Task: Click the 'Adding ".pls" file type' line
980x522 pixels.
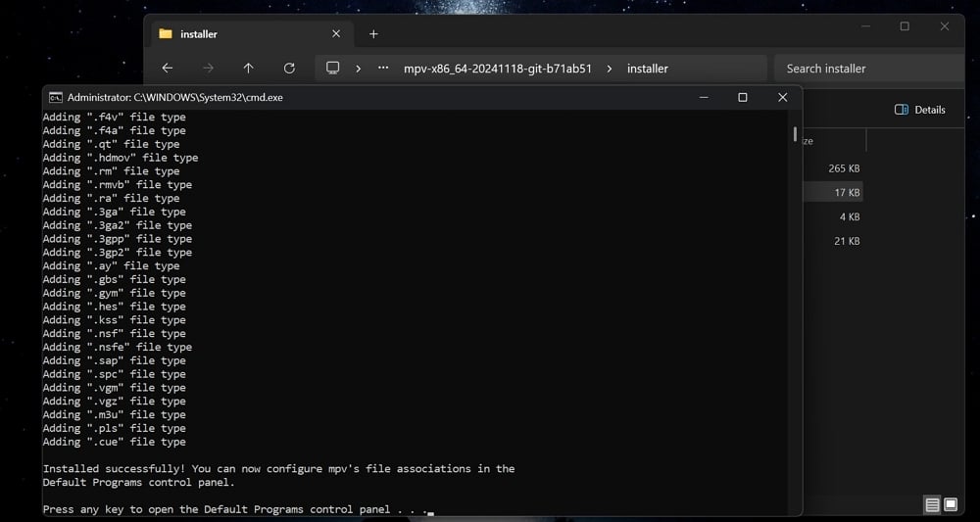Action: pyautogui.click(x=115, y=428)
